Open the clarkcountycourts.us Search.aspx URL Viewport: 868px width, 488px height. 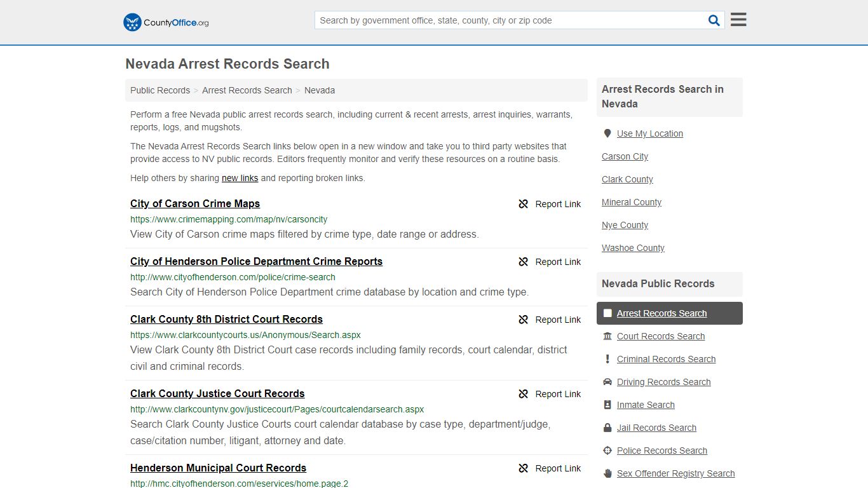coord(245,335)
